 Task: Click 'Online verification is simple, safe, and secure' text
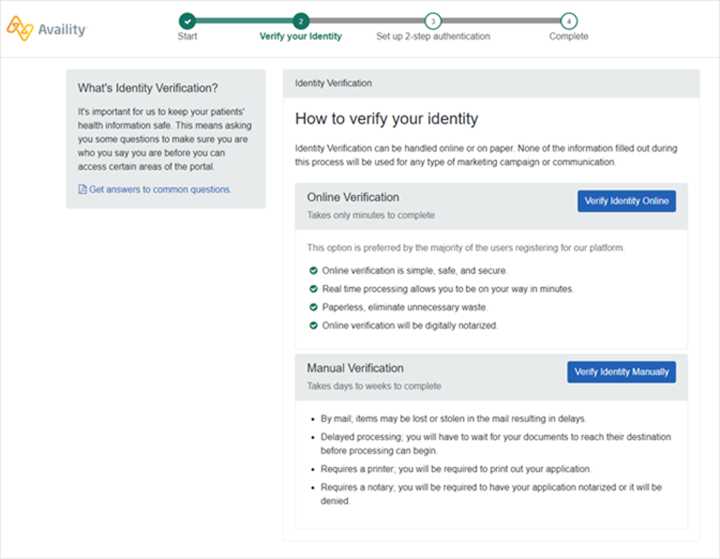(415, 271)
